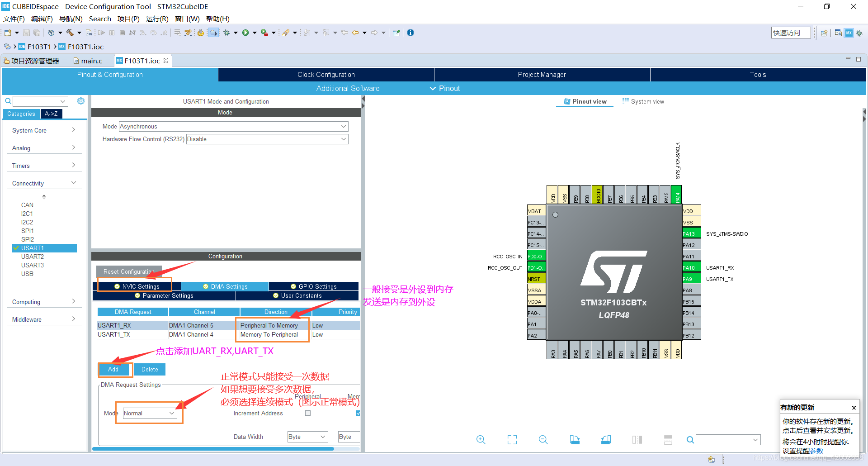
Task: Click Additional Software
Action: (348, 88)
